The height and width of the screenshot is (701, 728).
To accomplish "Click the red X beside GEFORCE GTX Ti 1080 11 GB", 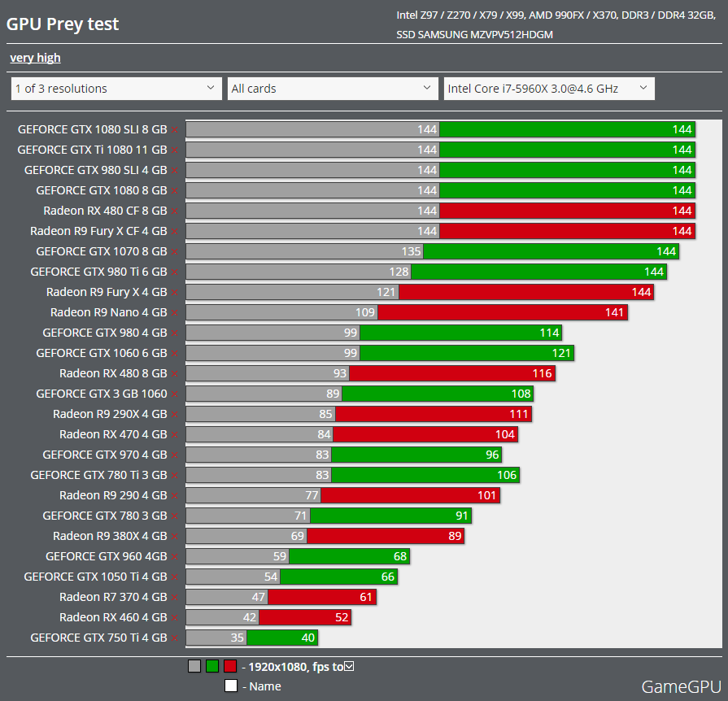I will click(175, 150).
